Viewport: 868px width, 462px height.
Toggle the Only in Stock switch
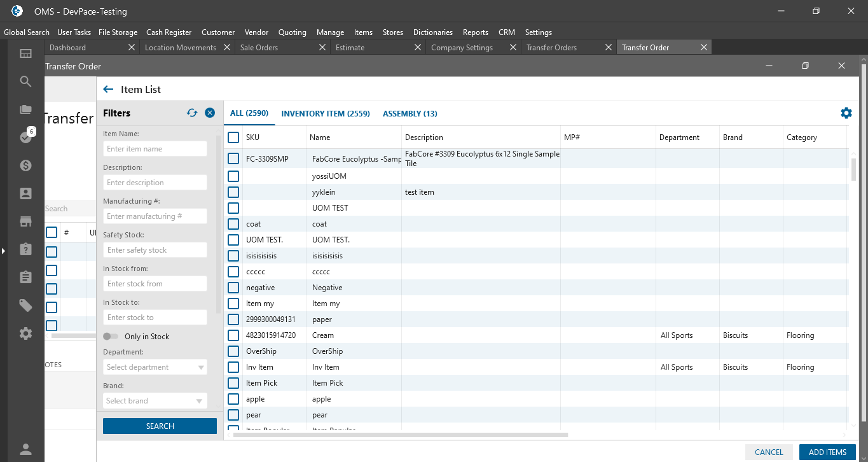[x=111, y=337]
